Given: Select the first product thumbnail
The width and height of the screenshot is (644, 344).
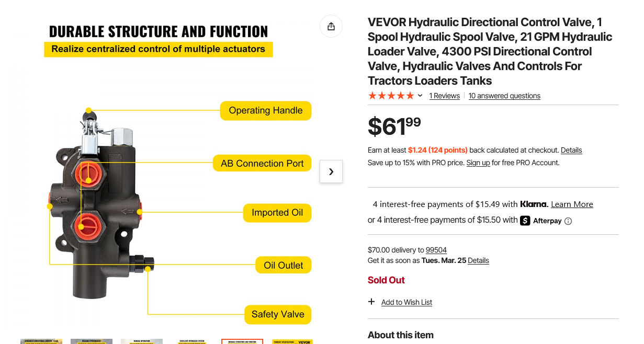Looking at the screenshot, I should 41,341.
